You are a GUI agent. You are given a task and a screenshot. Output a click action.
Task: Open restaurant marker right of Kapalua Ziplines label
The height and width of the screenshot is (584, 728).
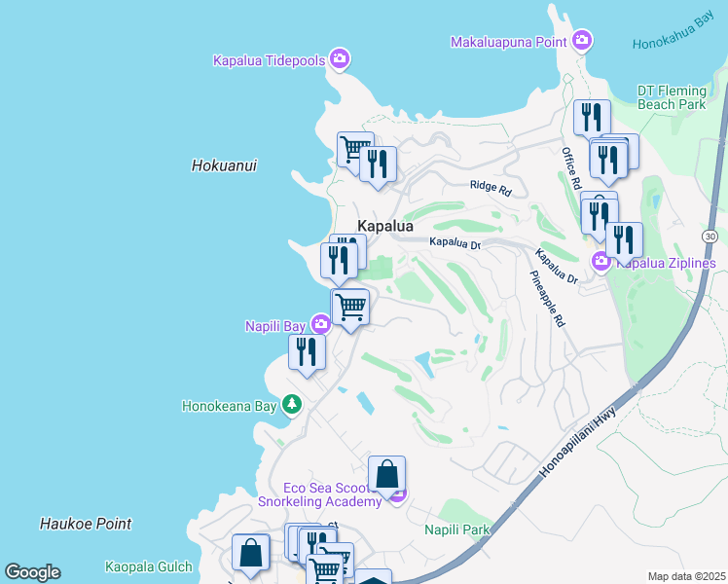click(624, 240)
